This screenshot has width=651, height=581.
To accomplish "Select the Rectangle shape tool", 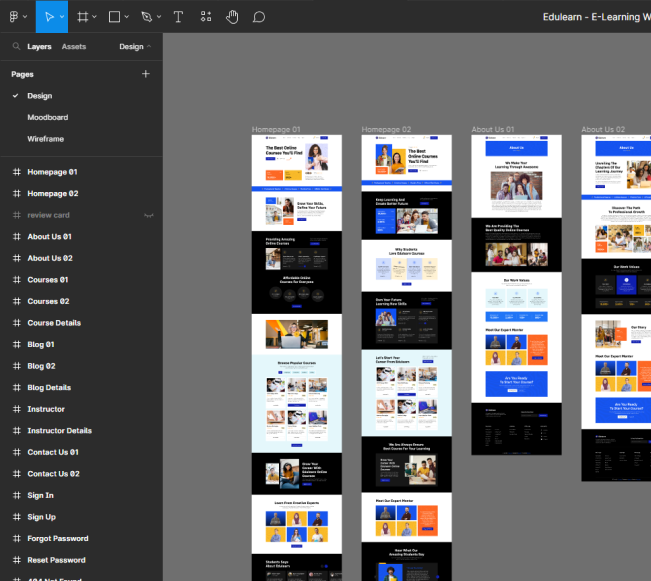I will (114, 17).
